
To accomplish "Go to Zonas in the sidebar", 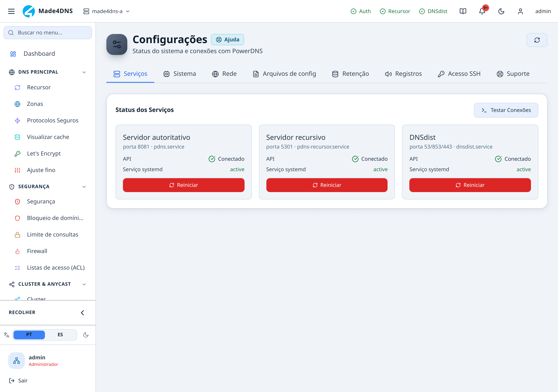I will pyautogui.click(x=48, y=104).
